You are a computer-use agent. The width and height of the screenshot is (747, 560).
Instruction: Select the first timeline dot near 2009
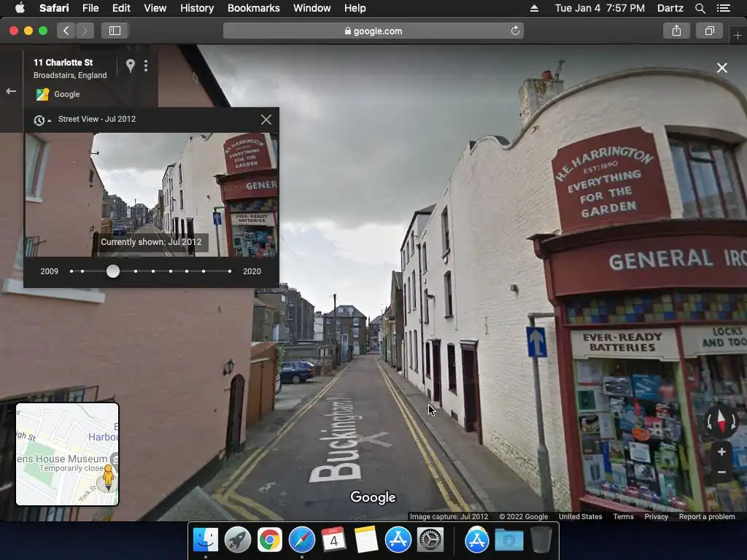[71, 271]
